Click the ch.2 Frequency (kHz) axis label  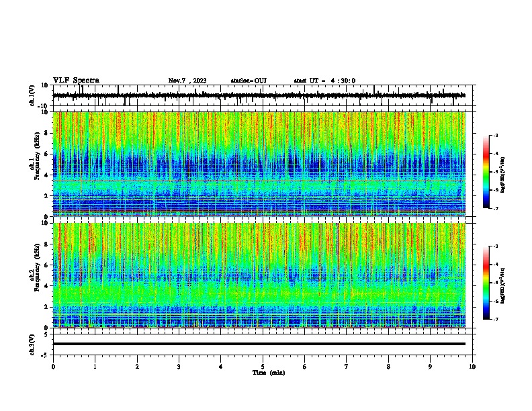point(35,267)
